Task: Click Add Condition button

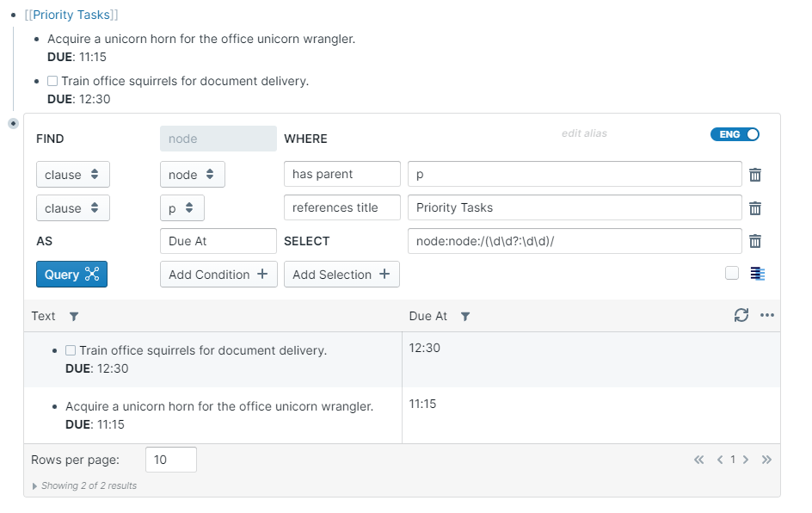Action: point(218,275)
